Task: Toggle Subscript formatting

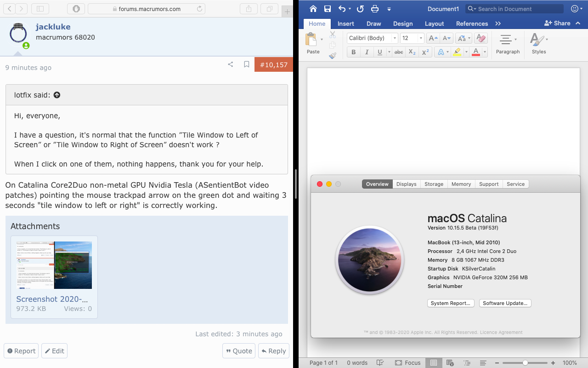Action: (x=412, y=52)
